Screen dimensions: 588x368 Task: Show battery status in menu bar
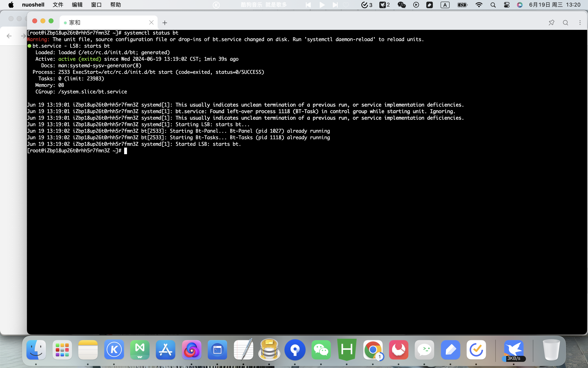(462, 5)
